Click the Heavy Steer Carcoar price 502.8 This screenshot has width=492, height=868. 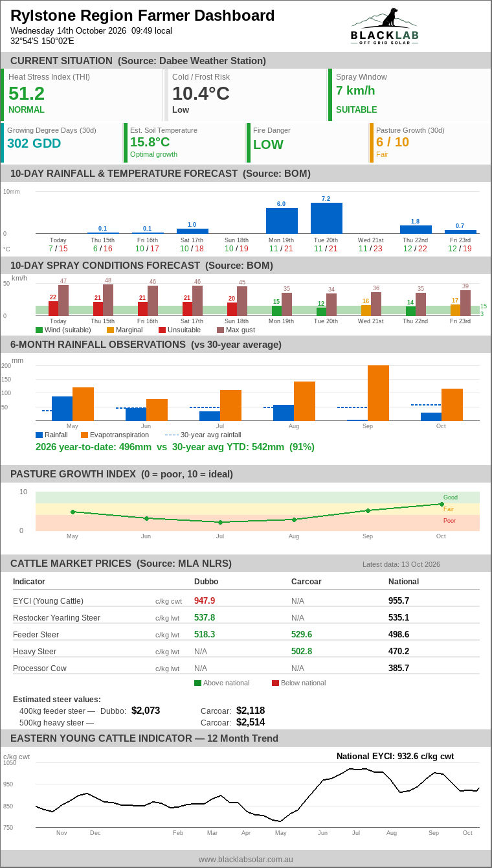point(302,651)
